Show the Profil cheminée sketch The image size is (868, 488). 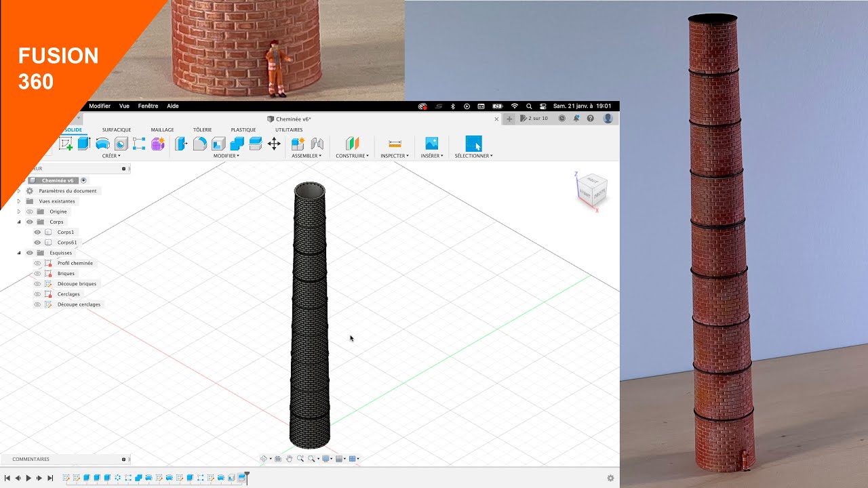pyautogui.click(x=37, y=263)
